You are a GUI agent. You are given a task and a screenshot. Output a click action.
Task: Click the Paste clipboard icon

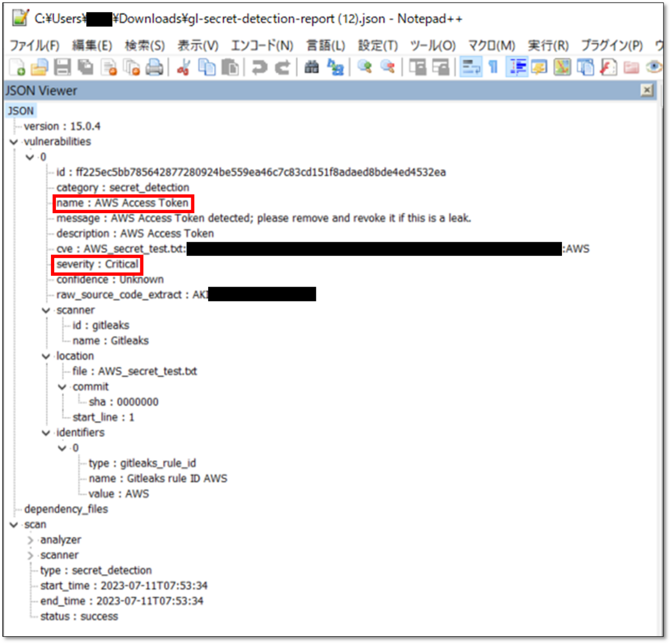click(230, 68)
